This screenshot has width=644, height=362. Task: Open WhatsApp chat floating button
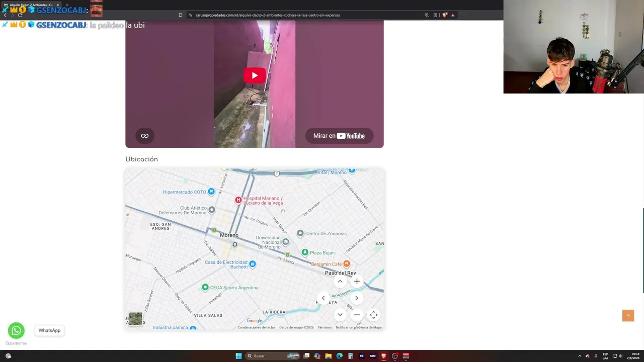16,330
